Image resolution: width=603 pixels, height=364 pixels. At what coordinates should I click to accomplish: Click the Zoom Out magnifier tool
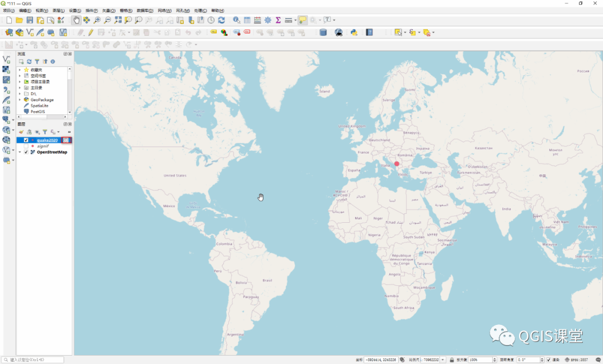(x=107, y=20)
